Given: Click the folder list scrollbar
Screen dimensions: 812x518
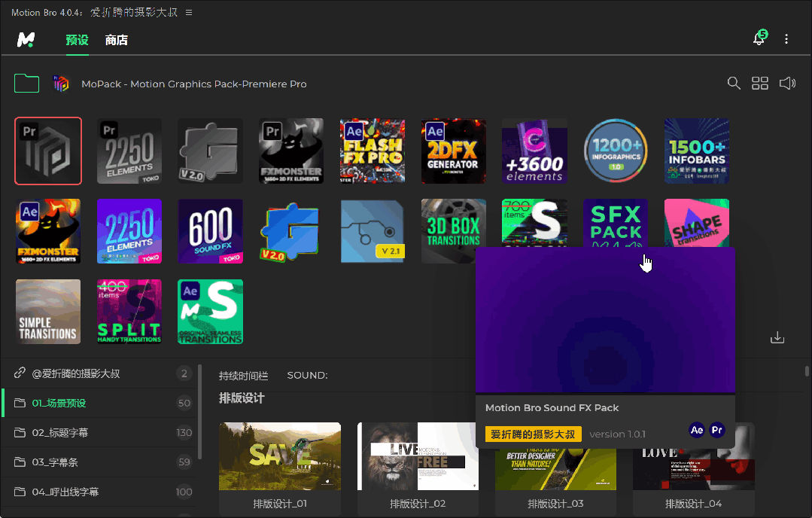Looking at the screenshot, I should click(199, 412).
